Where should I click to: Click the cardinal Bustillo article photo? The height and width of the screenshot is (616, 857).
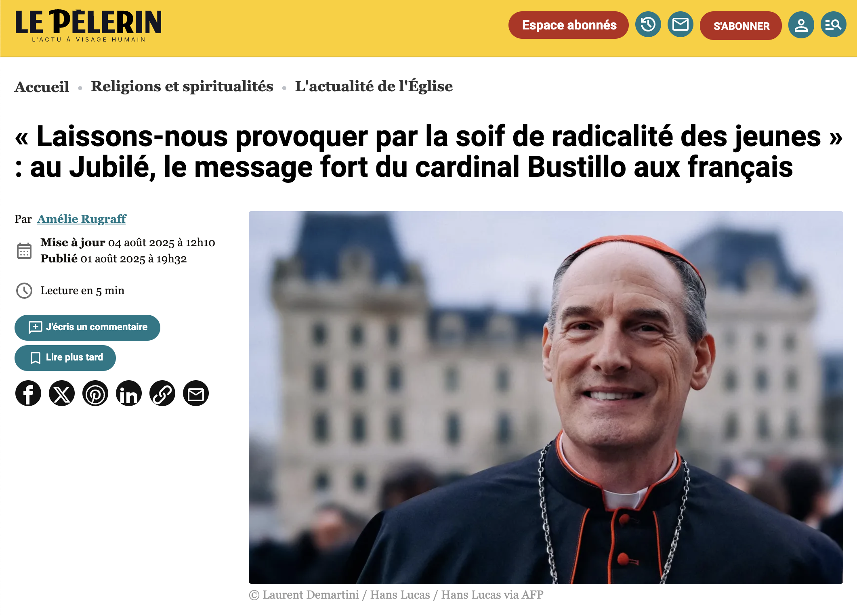[546, 397]
